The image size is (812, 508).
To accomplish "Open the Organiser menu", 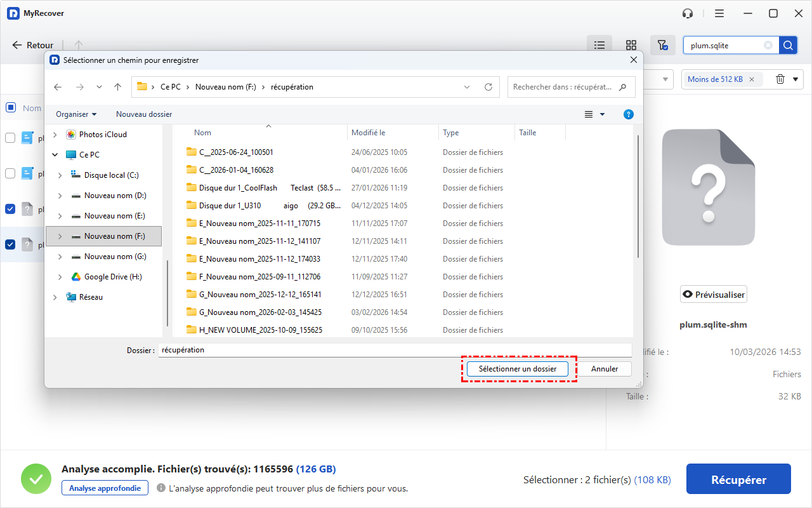I will pyautogui.click(x=76, y=114).
